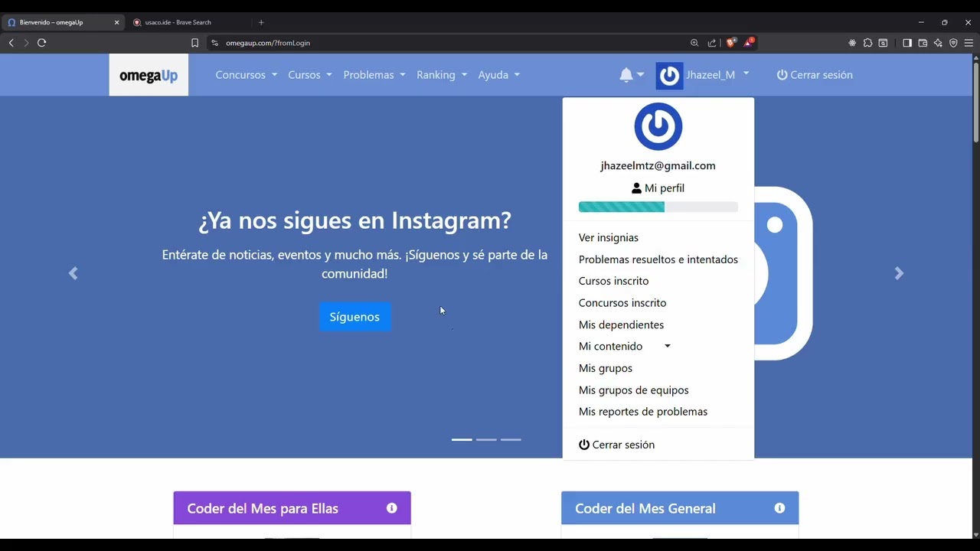The height and width of the screenshot is (551, 980).
Task: Open Problemas resueltos e intentados
Action: (x=658, y=259)
